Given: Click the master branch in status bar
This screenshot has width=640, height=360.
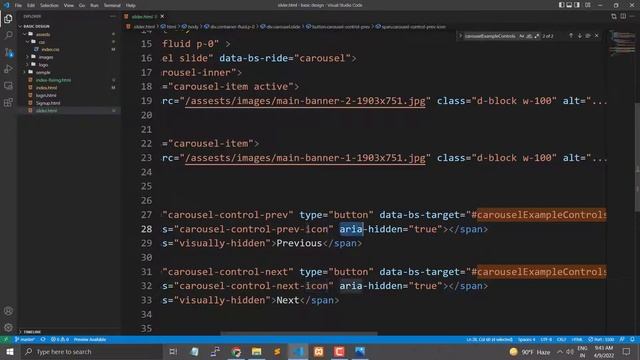Looking at the screenshot, I should (x=24, y=339).
